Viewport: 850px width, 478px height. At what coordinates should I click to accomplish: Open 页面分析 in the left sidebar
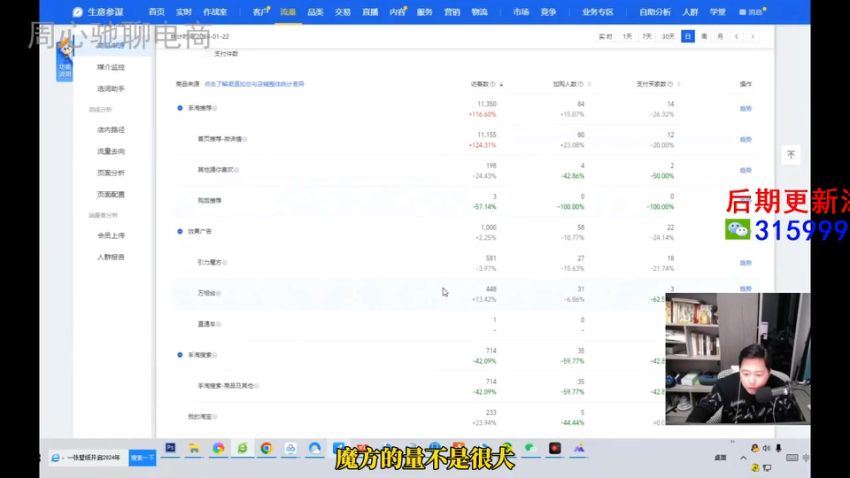(x=111, y=173)
